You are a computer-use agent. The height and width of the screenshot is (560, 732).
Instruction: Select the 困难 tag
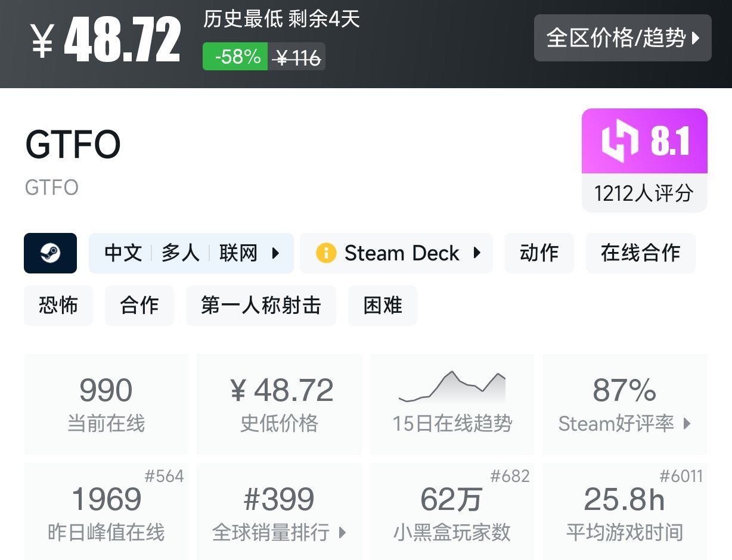click(x=382, y=305)
